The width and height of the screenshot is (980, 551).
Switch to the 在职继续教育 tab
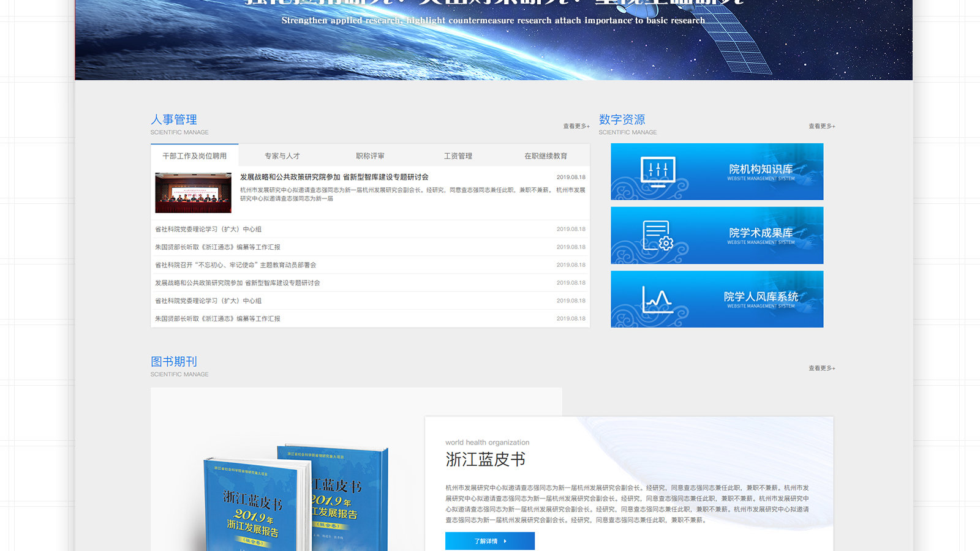pos(545,156)
